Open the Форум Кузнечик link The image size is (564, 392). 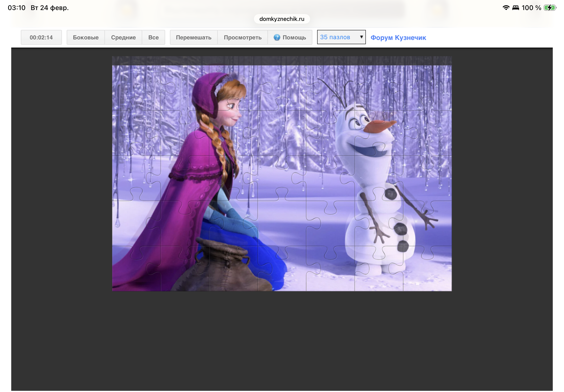pyautogui.click(x=398, y=38)
